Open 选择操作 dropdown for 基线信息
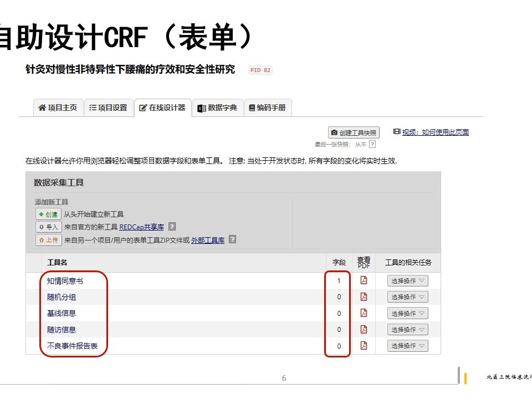532x399 pixels. 407,313
